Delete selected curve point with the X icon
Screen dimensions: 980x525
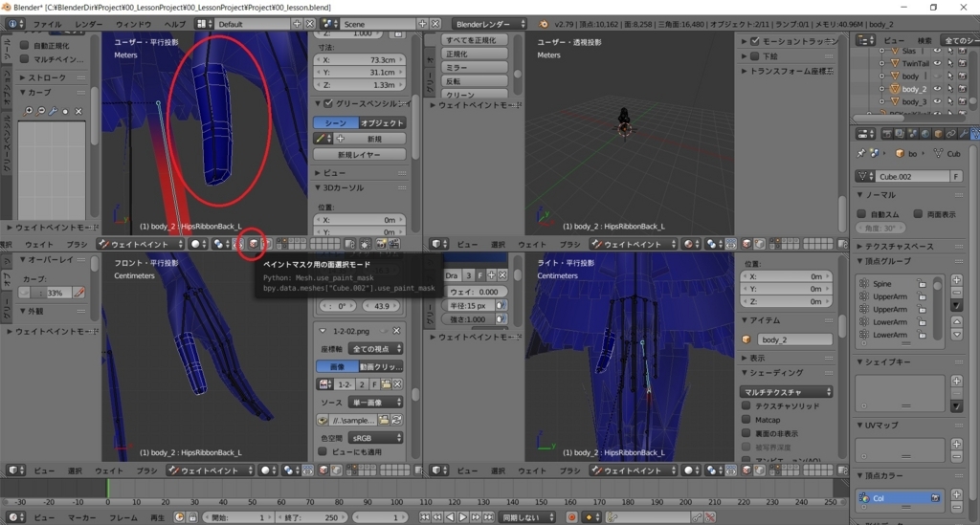tap(78, 111)
